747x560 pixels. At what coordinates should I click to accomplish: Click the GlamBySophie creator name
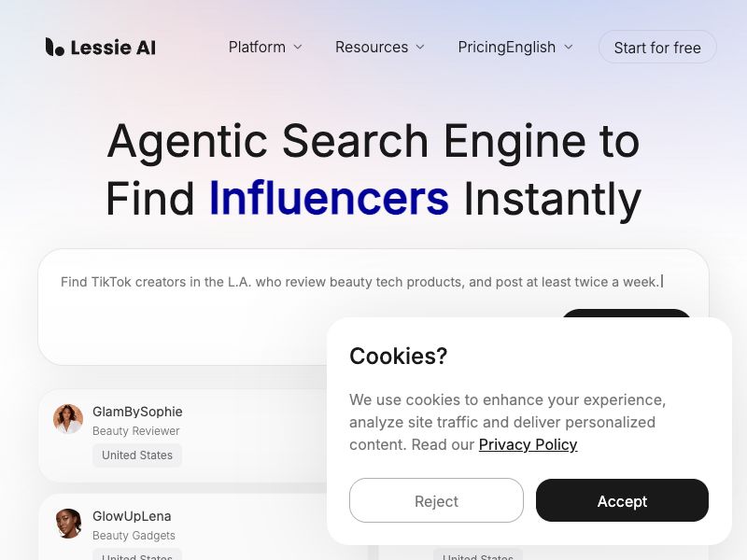pyautogui.click(x=137, y=412)
